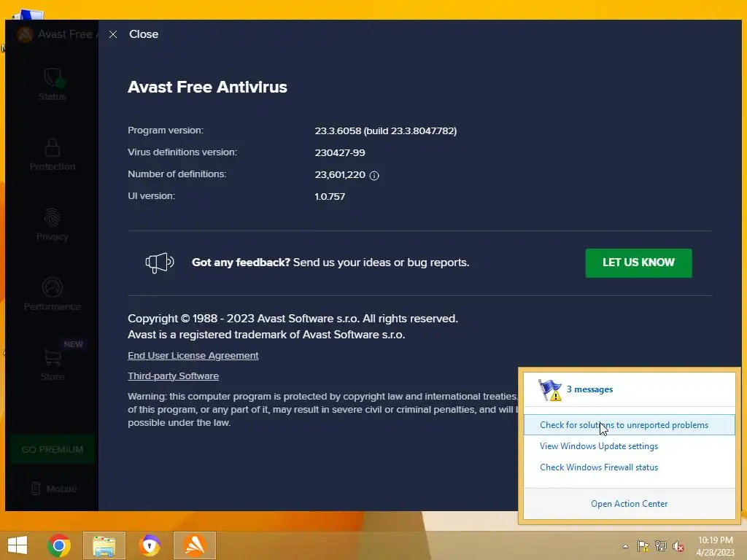
Task: Select View Windows Update settings
Action: point(599,446)
